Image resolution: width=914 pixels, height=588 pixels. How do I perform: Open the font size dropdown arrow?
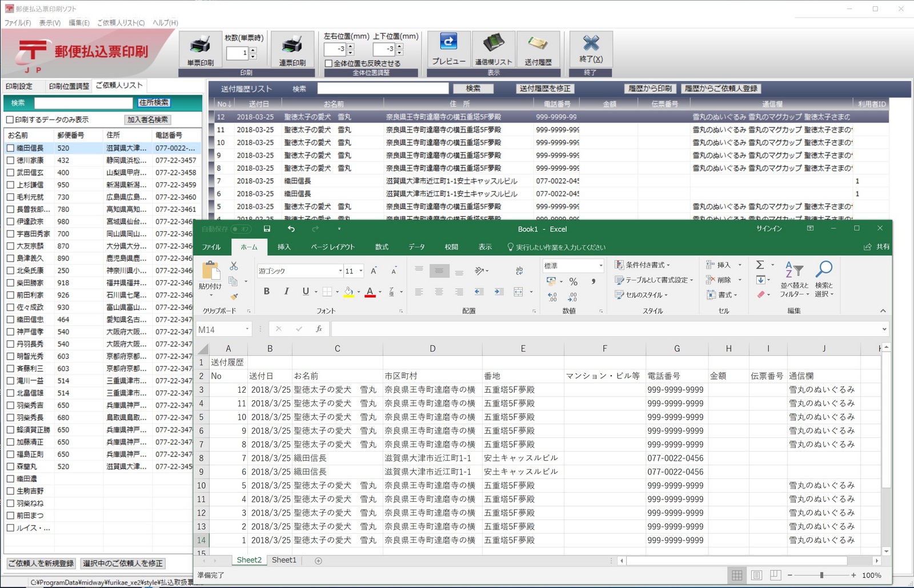pos(361,271)
